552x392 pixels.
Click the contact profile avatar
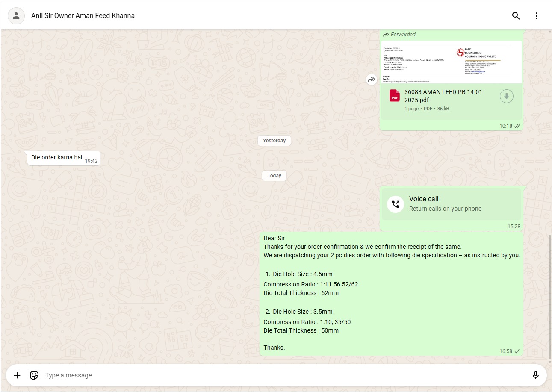tap(16, 16)
